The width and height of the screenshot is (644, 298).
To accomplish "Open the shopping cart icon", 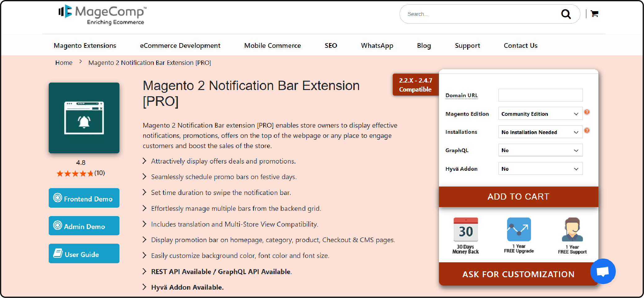I will pos(594,14).
